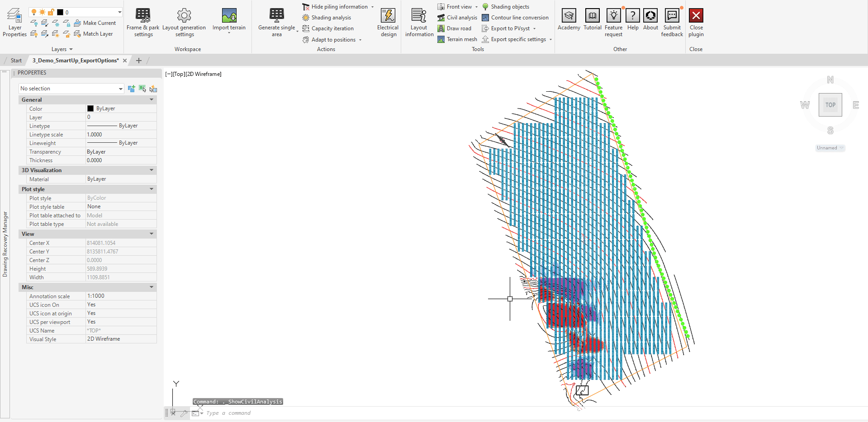
Task: Run Shading analysis
Action: click(331, 18)
